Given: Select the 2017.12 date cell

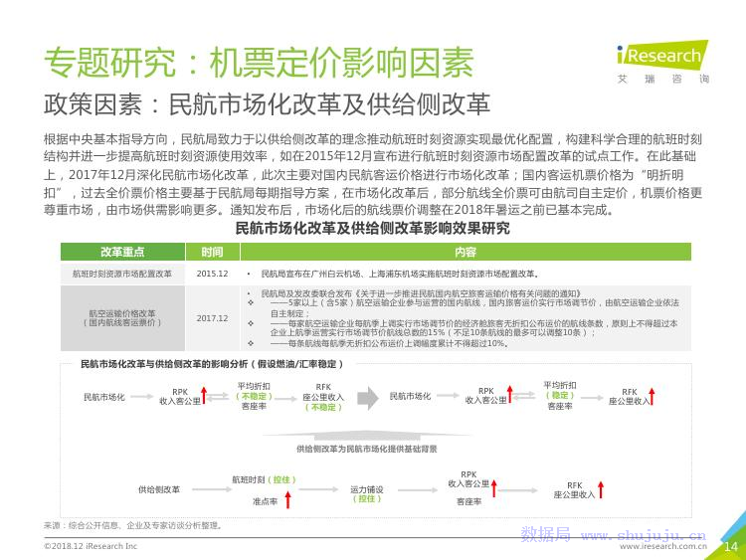Looking at the screenshot, I should click(x=212, y=318).
